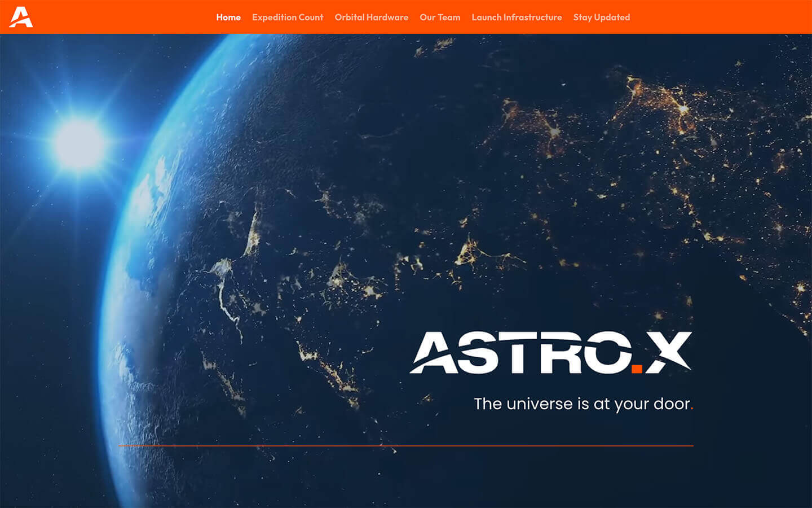Navigate to Orbital Hardware
Screen dimensions: 812x508
371,17
